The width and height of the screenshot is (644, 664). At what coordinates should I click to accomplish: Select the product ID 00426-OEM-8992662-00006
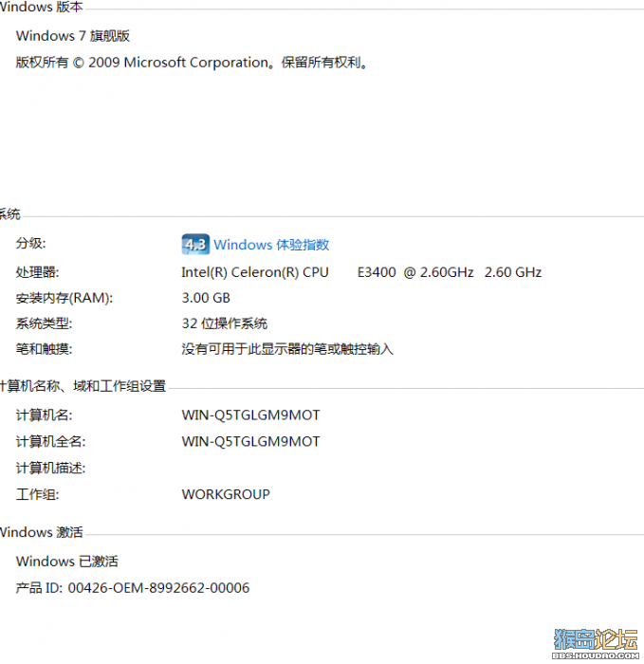click(x=158, y=588)
